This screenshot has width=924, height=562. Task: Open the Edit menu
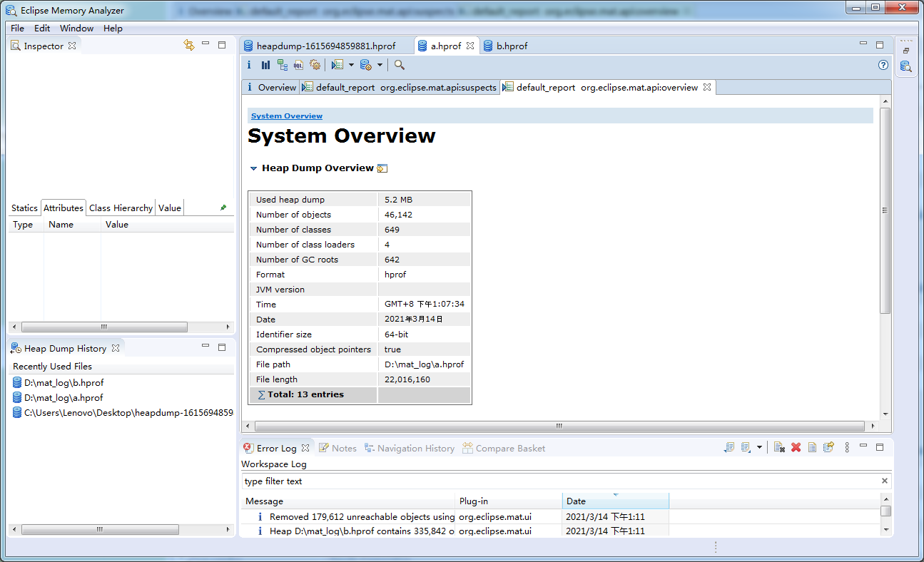[42, 28]
